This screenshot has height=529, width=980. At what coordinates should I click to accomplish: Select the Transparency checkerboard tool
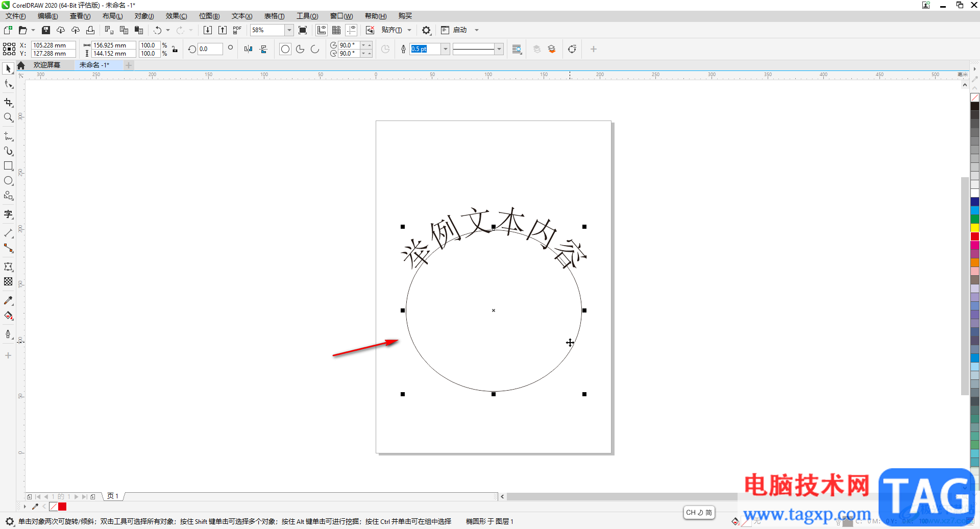click(x=8, y=282)
